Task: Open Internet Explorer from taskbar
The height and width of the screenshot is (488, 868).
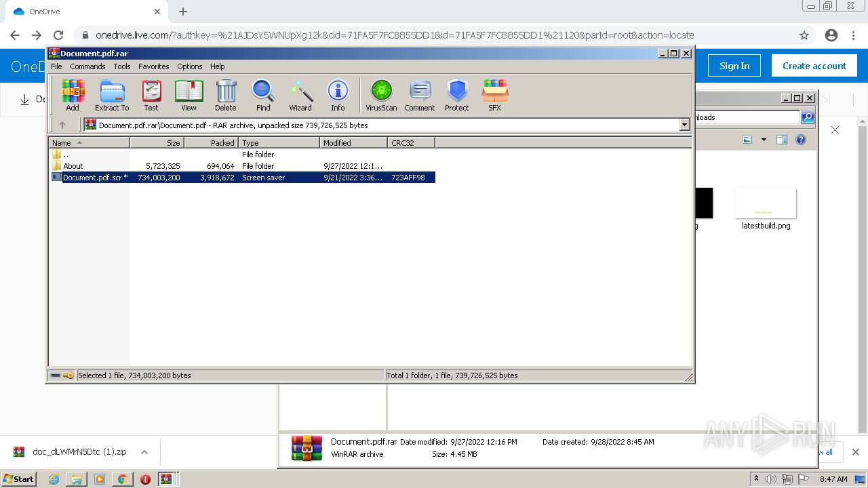Action: pos(54,479)
